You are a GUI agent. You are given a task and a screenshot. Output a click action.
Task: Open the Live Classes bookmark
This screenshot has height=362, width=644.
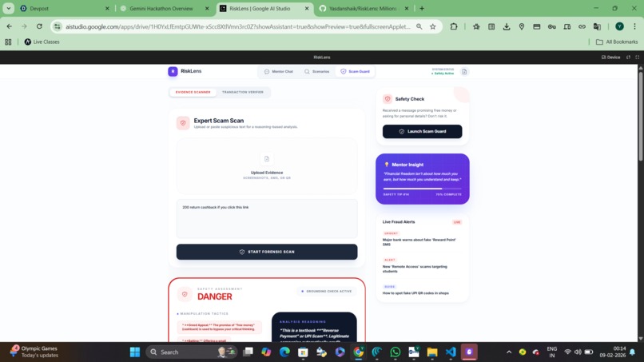(x=42, y=42)
